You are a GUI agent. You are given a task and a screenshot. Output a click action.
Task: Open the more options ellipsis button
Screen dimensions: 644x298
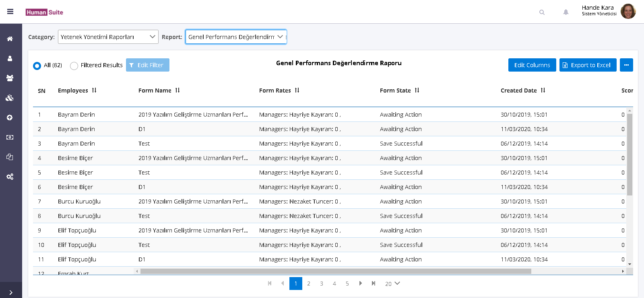pos(626,65)
